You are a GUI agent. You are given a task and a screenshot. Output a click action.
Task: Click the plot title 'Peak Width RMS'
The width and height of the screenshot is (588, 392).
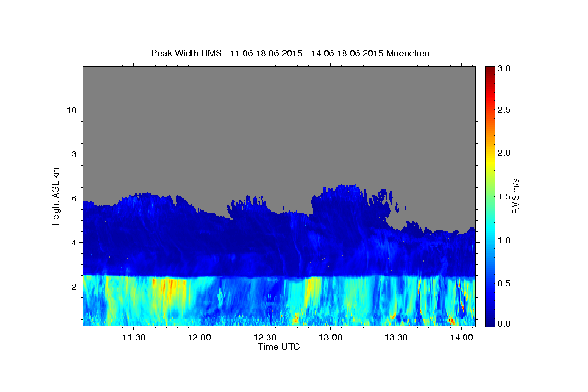(x=186, y=53)
